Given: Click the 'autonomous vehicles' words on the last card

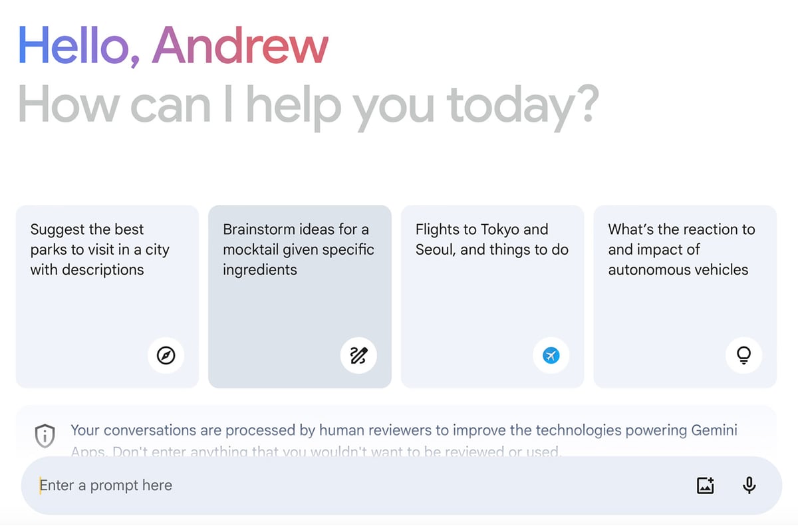Looking at the screenshot, I should [x=678, y=269].
